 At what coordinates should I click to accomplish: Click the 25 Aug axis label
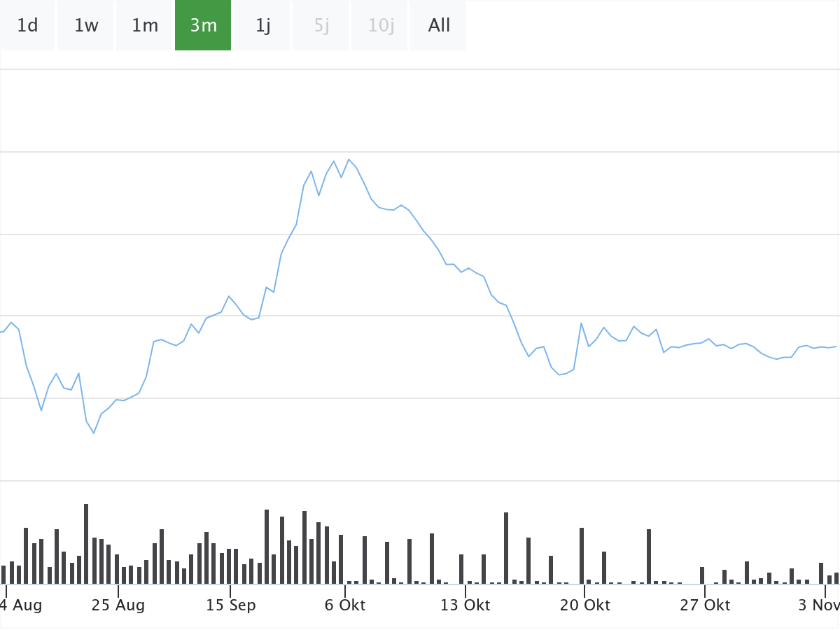(118, 605)
